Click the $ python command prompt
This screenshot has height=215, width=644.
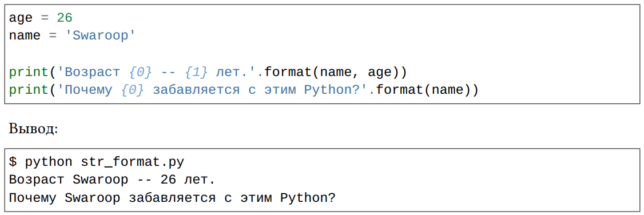41,162
